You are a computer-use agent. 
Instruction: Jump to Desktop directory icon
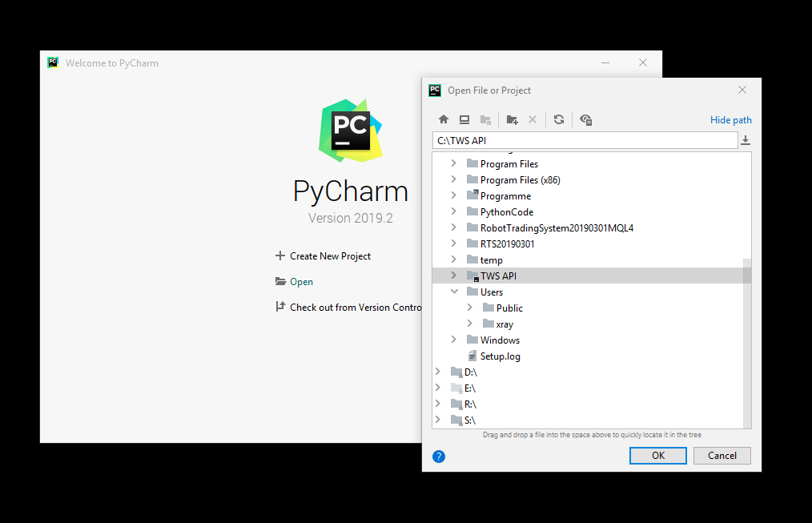coord(464,119)
